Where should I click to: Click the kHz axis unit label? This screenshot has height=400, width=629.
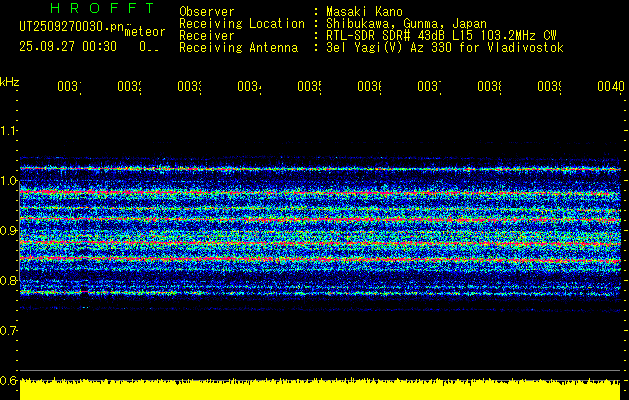9,82
